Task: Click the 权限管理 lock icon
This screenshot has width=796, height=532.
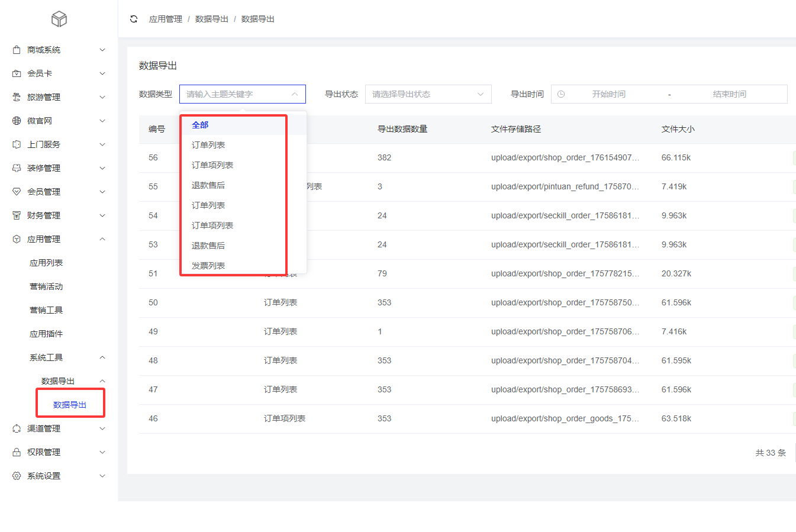Action: pyautogui.click(x=17, y=452)
